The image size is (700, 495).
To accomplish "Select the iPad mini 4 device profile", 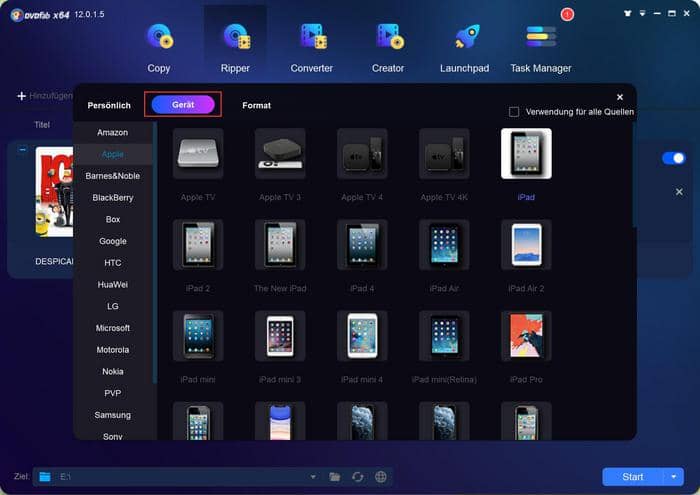I will click(x=362, y=336).
